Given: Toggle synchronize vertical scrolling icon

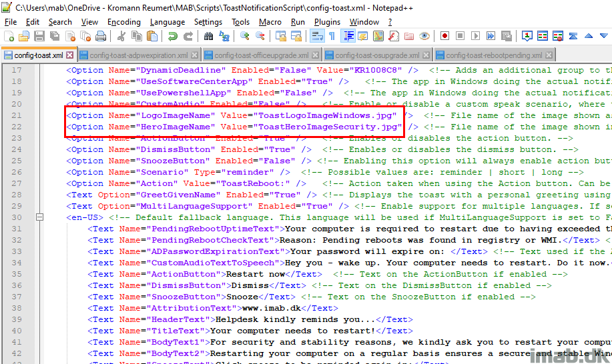Looking at the screenshot, I should point(280,36).
